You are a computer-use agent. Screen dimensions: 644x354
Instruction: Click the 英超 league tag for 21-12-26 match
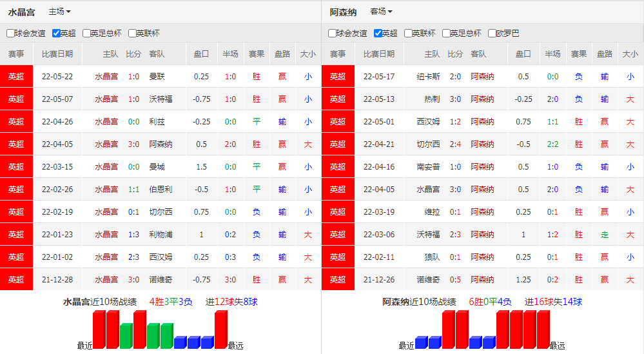click(338, 279)
